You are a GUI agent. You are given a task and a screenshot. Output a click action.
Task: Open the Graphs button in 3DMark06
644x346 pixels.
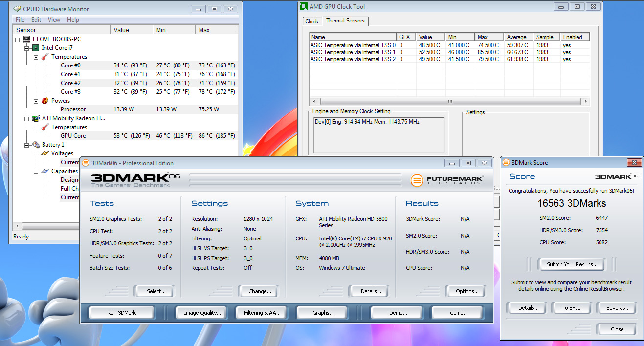[x=323, y=313]
